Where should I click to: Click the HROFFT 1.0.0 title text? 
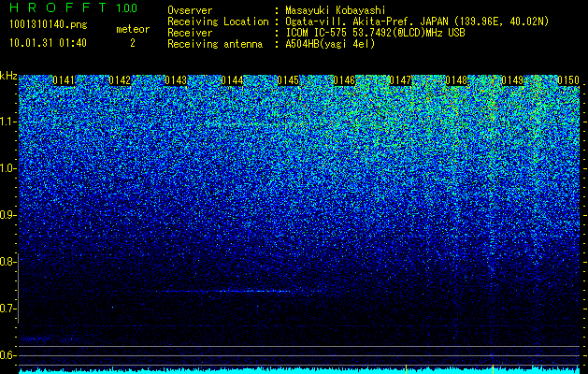(74, 7)
